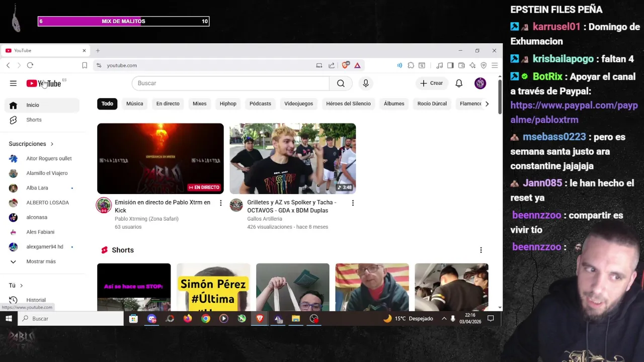Click the YouTube search input field
The image size is (644, 362).
[x=230, y=83]
